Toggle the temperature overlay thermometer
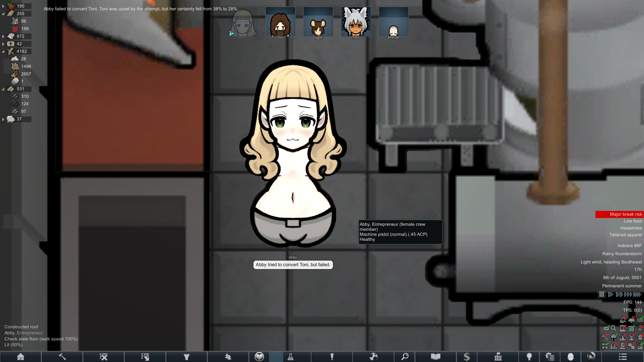This screenshot has height=362, width=644. coord(640,328)
